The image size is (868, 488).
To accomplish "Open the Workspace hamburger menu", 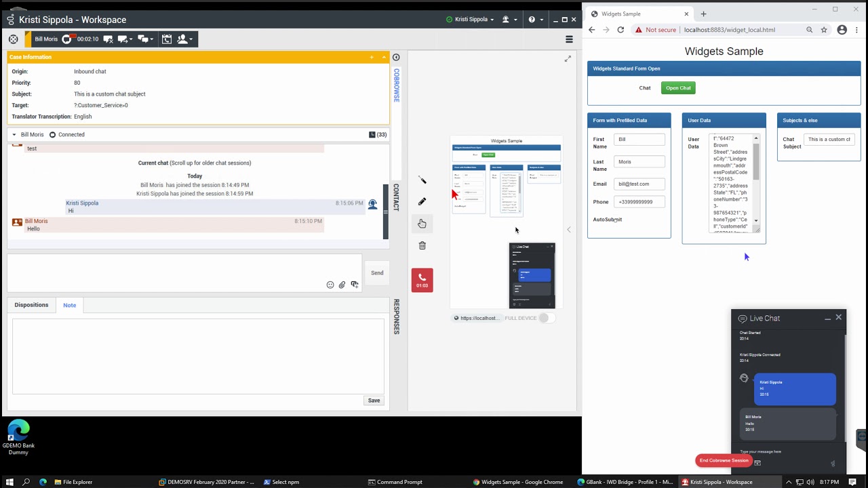I will pos(569,39).
